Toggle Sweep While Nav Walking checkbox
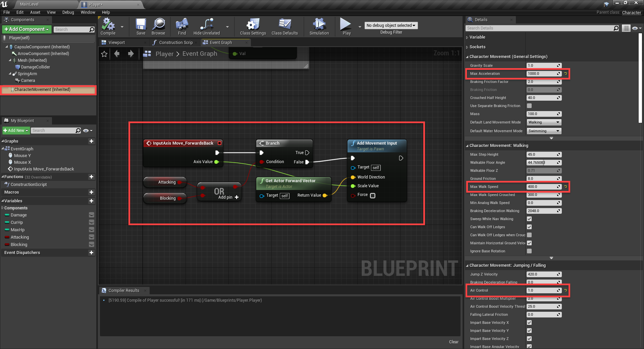The height and width of the screenshot is (349, 644). [529, 219]
